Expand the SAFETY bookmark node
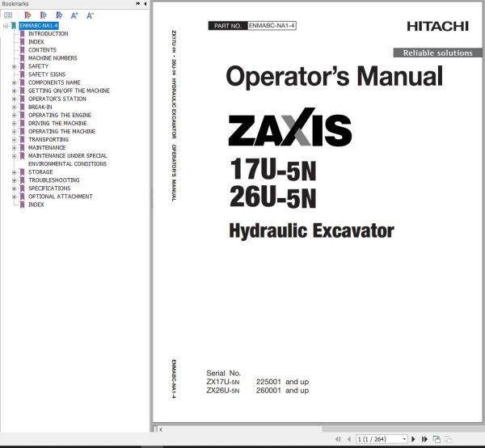Screen dimensions: 485x448 click(14, 66)
